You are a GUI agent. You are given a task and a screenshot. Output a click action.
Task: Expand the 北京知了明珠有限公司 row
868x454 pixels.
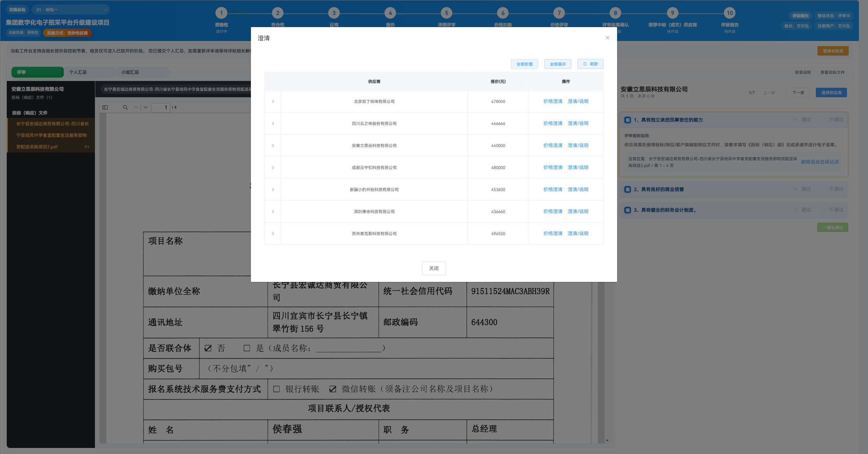pos(273,101)
